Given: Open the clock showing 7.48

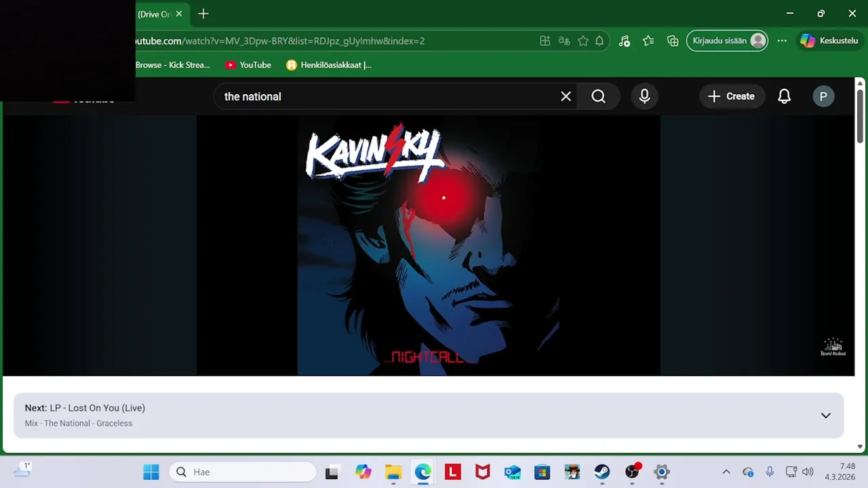Looking at the screenshot, I should [840, 472].
